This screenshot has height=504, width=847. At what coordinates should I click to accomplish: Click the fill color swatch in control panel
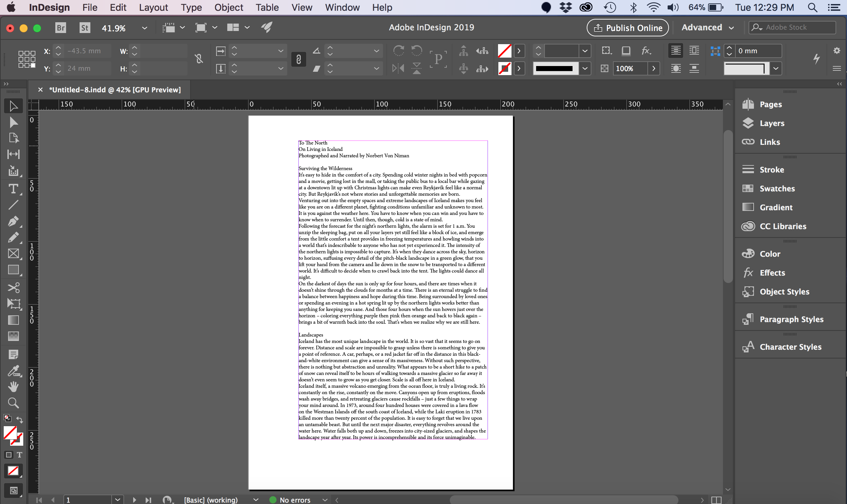504,51
